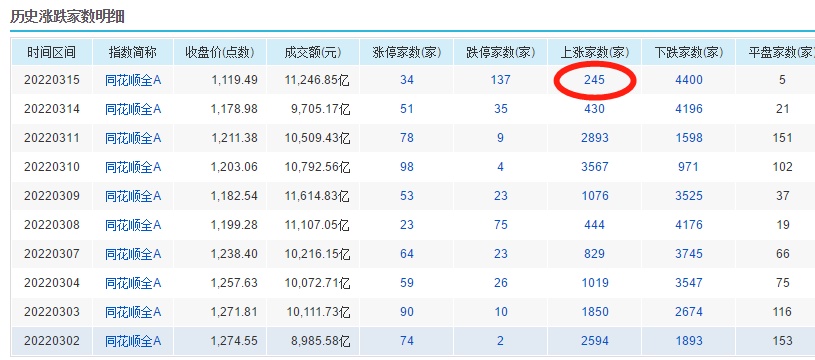Click limit-up count 98 for 20220310
815x360 pixels.
click(x=407, y=167)
